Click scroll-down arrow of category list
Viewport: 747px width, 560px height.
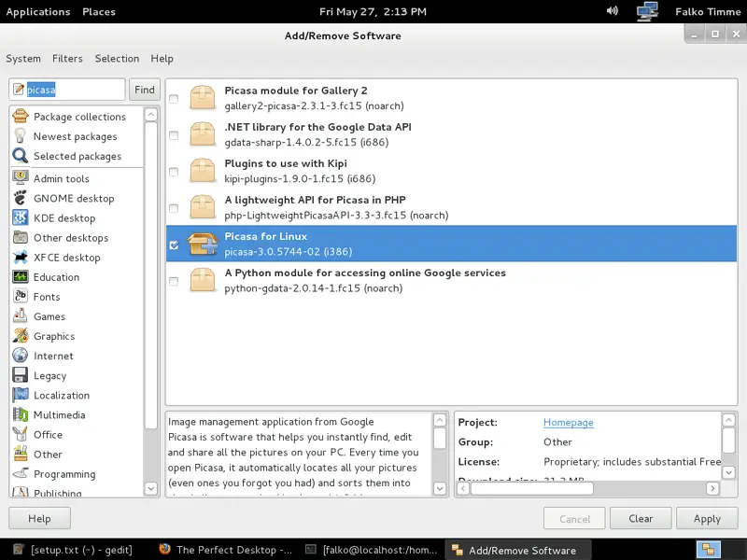pos(151,488)
